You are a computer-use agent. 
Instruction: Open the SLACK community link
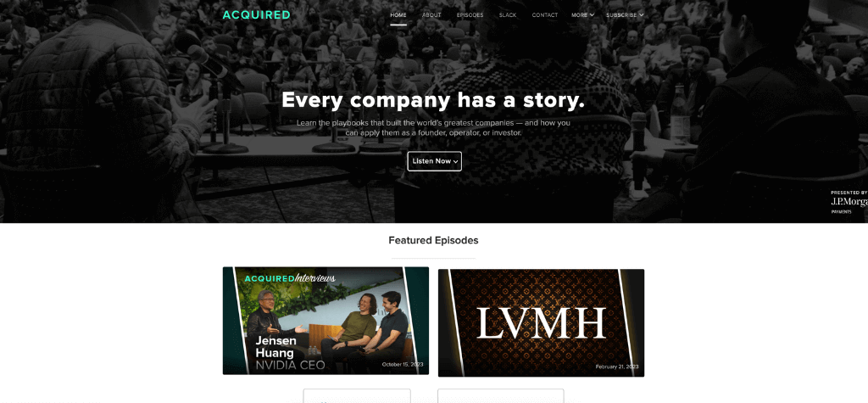click(508, 15)
